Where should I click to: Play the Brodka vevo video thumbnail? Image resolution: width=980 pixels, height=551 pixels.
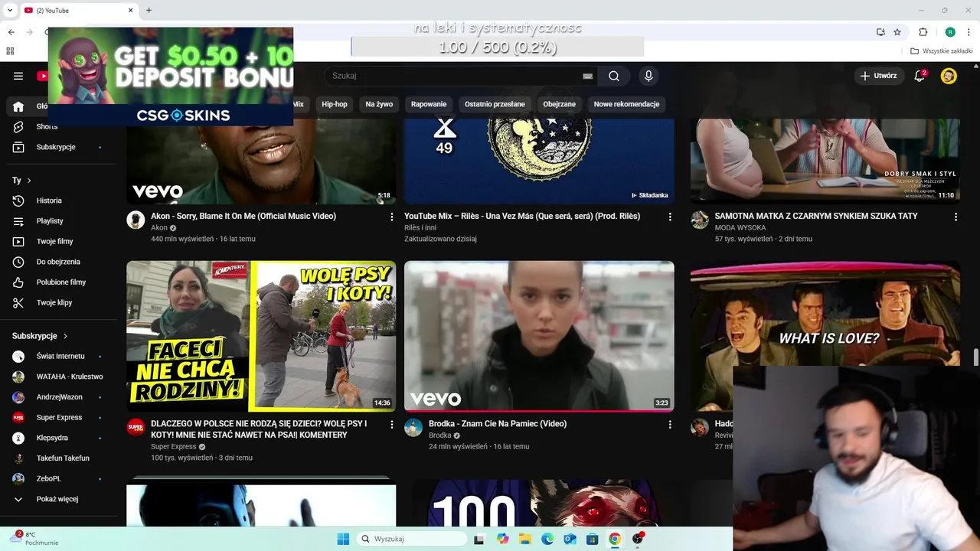(x=539, y=336)
